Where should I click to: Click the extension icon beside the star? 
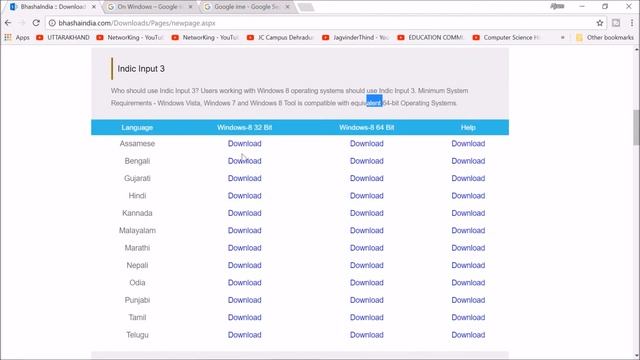616,23
